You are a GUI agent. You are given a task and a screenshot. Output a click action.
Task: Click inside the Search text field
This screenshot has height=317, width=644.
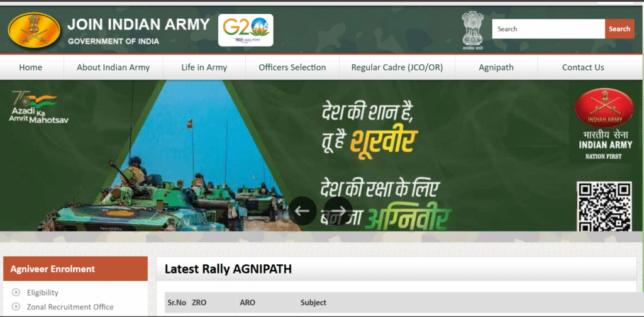coord(548,29)
